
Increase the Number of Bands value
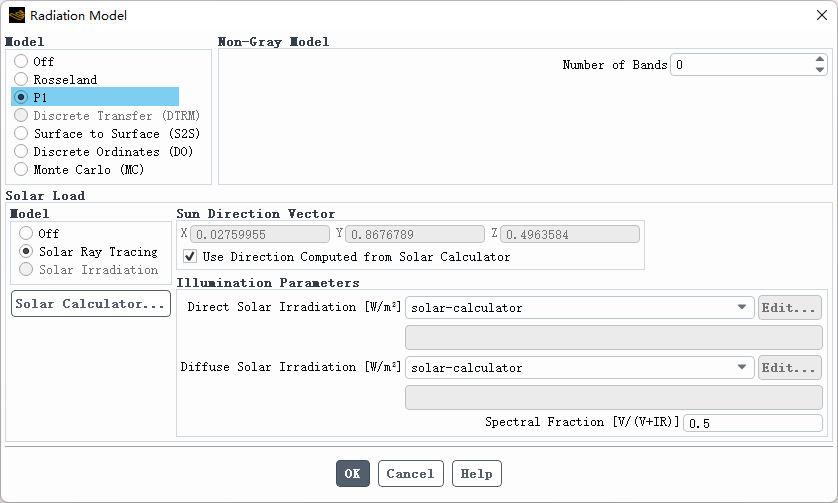(x=820, y=60)
